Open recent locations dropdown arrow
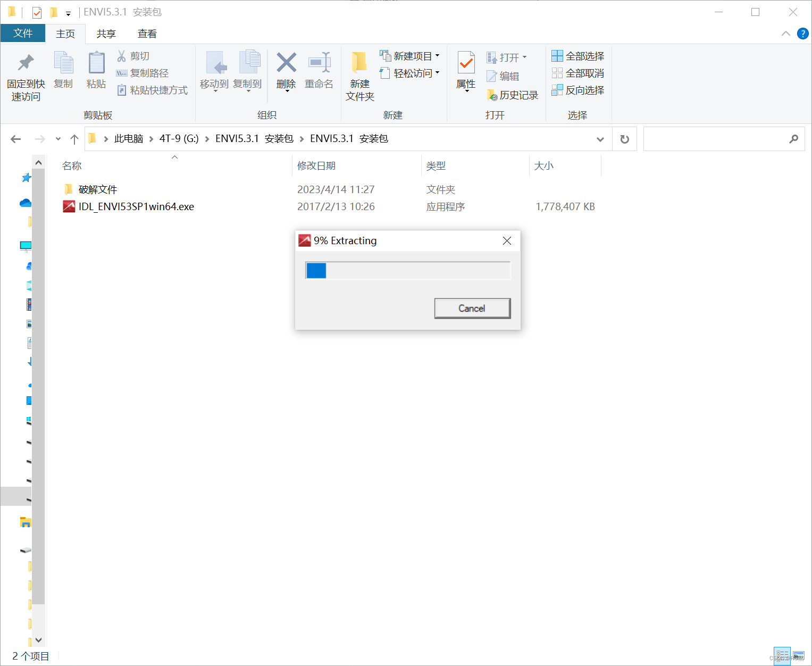The image size is (812, 666). pyautogui.click(x=58, y=139)
